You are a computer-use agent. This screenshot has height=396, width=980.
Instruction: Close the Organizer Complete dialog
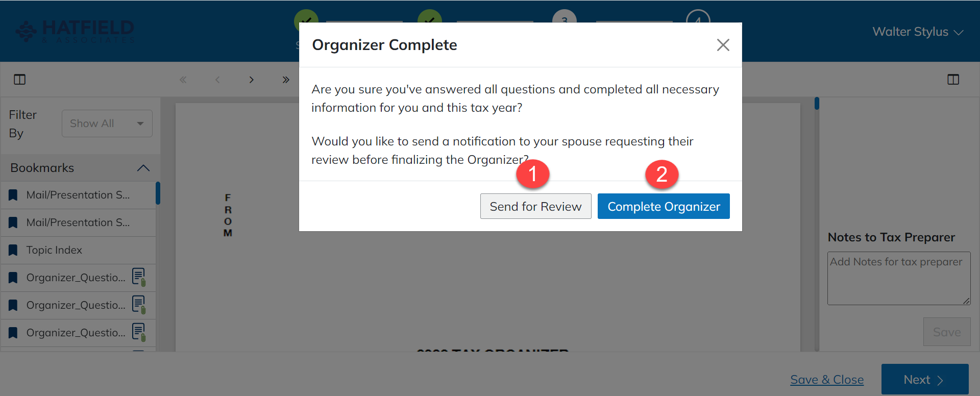tap(723, 45)
